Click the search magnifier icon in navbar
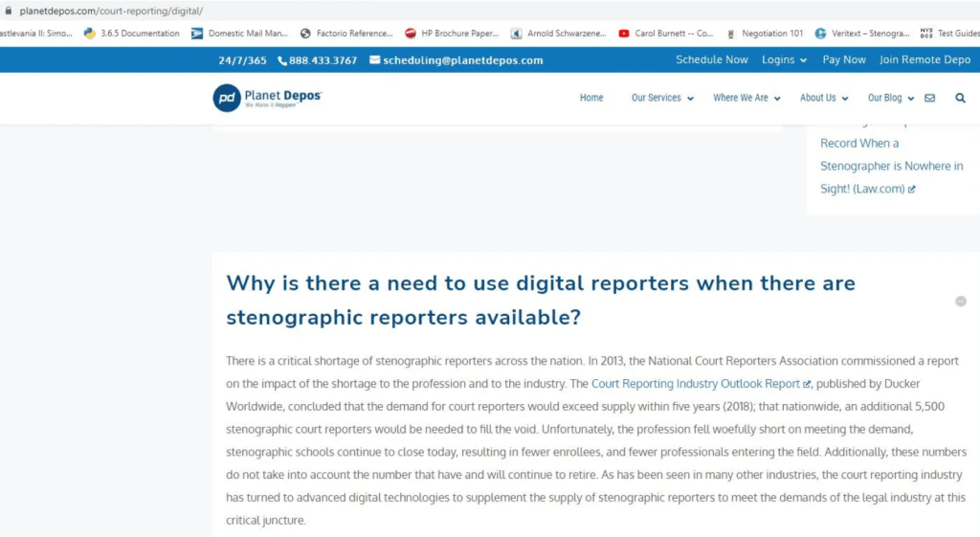Viewport: 980px width, 537px height. (960, 98)
